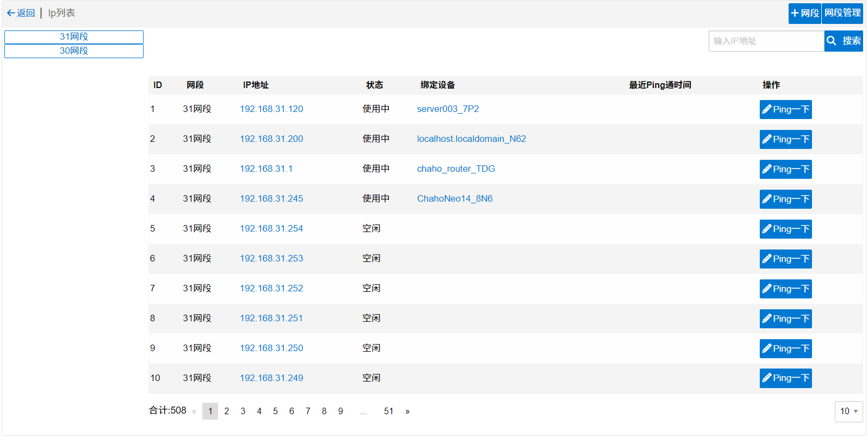Select the 31网段 segment tab
The image size is (868, 443).
[74, 37]
